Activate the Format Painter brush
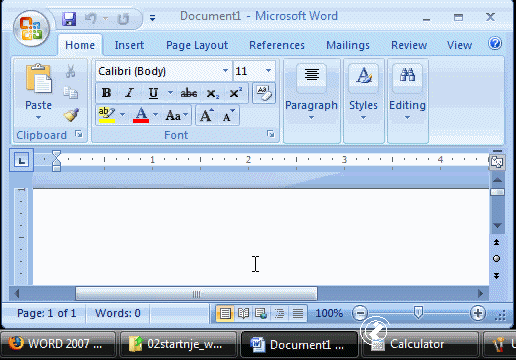Viewport: 516px width, 360px height. pyautogui.click(x=71, y=115)
